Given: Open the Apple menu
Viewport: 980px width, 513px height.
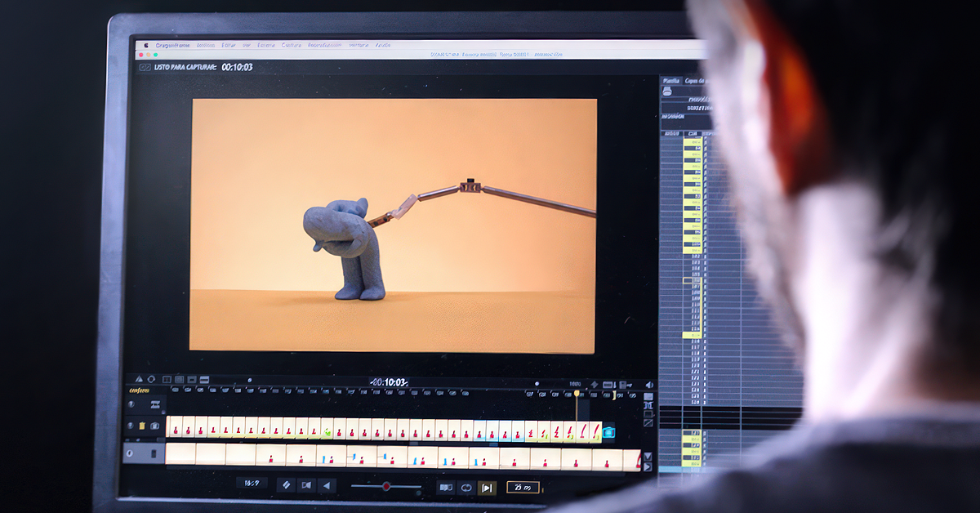Looking at the screenshot, I should pyautogui.click(x=148, y=45).
